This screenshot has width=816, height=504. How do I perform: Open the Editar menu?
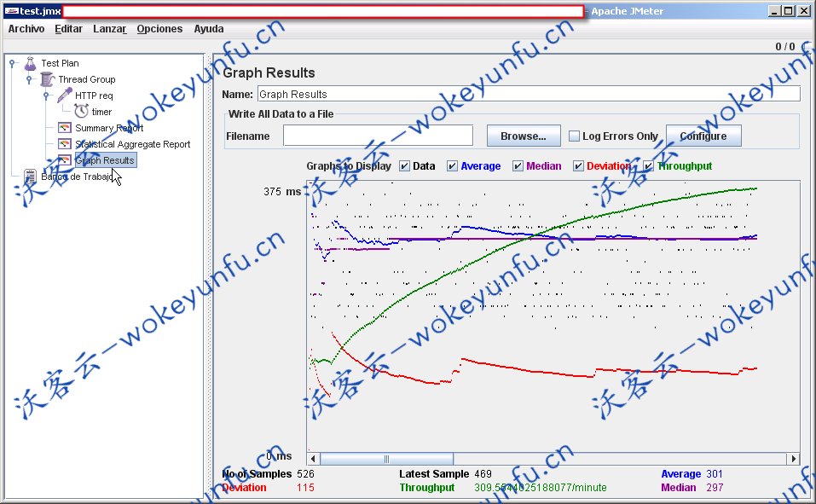(x=69, y=29)
